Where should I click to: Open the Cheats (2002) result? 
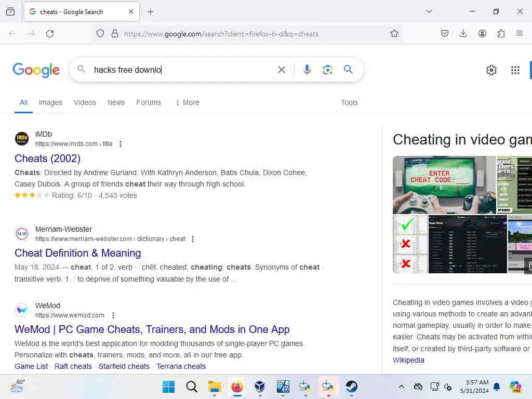[47, 158]
